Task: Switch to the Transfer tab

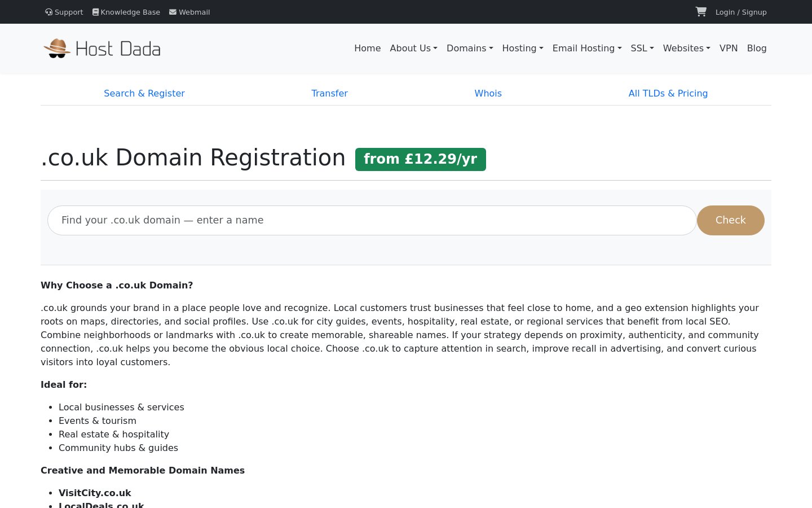Action: [x=329, y=94]
